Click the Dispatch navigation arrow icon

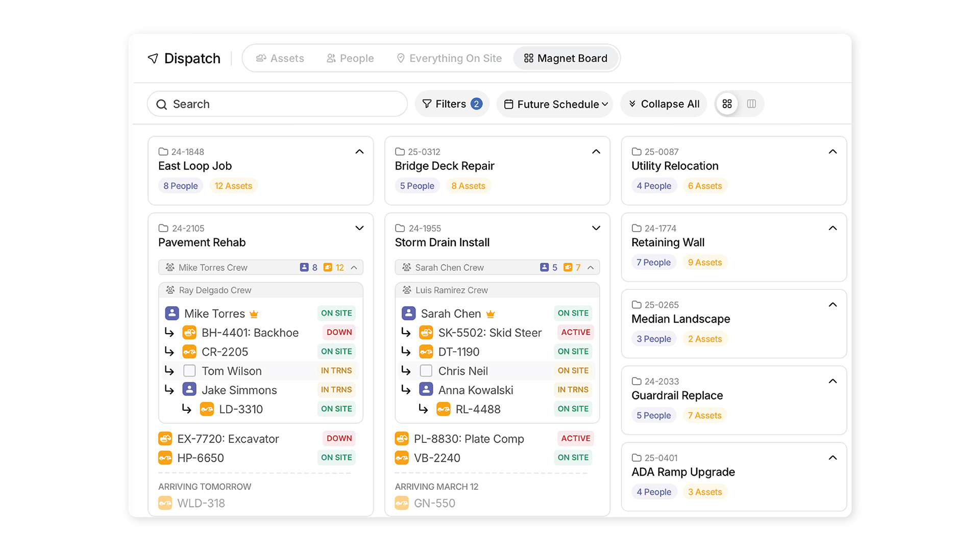point(153,58)
